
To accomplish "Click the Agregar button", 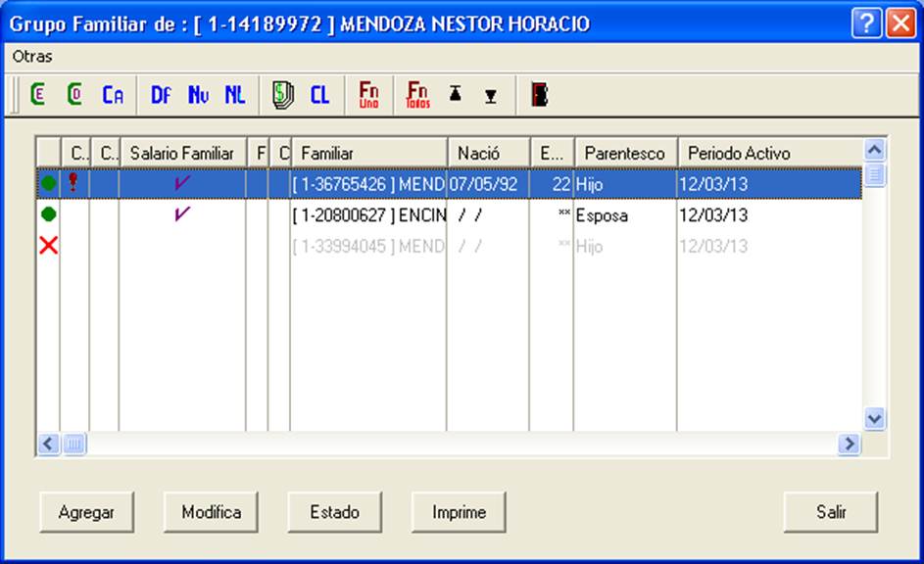I will (86, 512).
